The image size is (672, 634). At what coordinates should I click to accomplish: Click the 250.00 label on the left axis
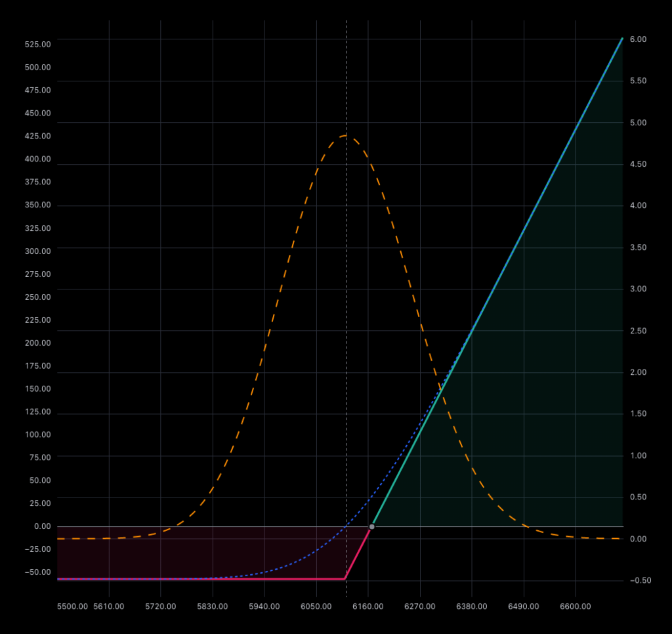[37, 297]
